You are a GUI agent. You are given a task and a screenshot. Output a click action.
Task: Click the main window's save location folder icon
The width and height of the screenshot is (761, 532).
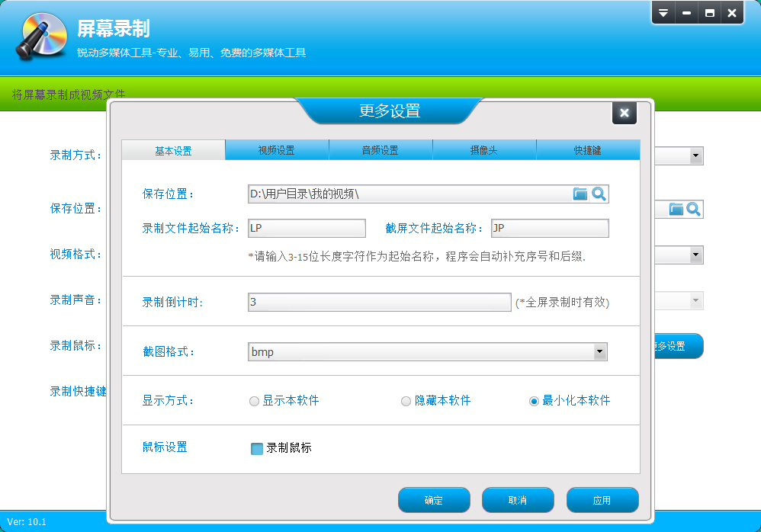[x=676, y=209]
